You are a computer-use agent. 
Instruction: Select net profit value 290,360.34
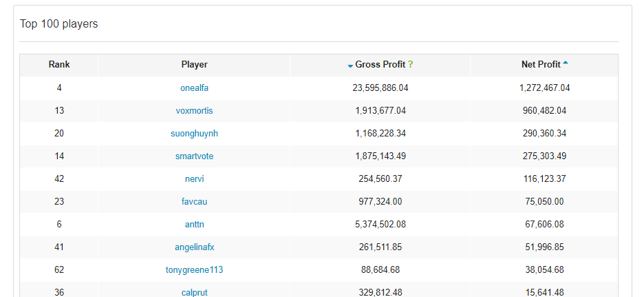point(545,133)
